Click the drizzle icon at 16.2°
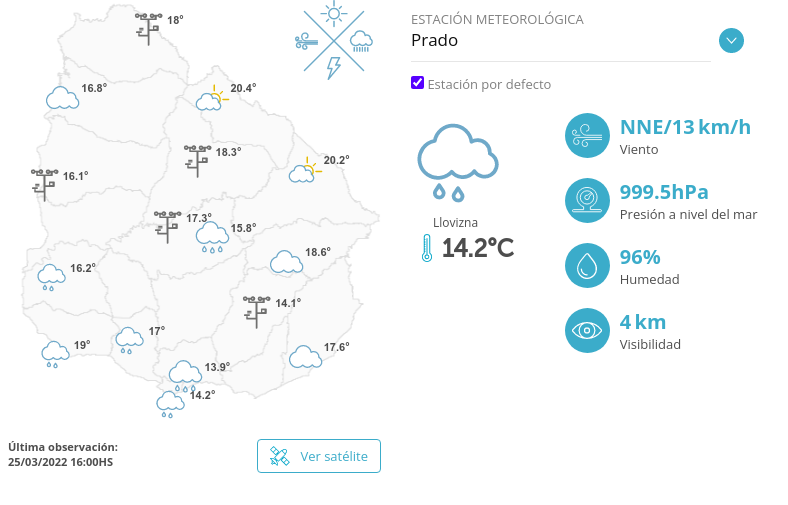The width and height of the screenshot is (788, 505). (51, 277)
